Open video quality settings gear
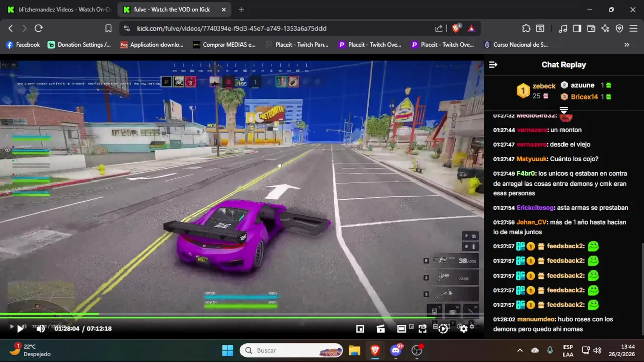 point(463,328)
